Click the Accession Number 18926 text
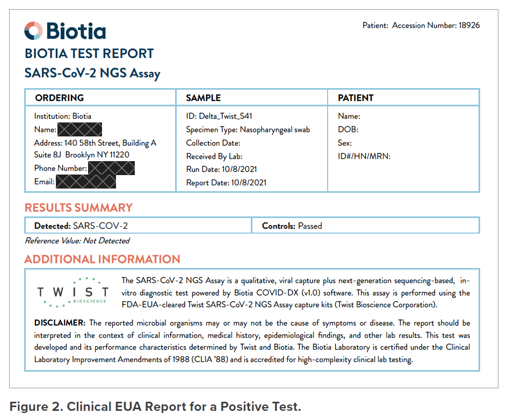 [x=436, y=25]
